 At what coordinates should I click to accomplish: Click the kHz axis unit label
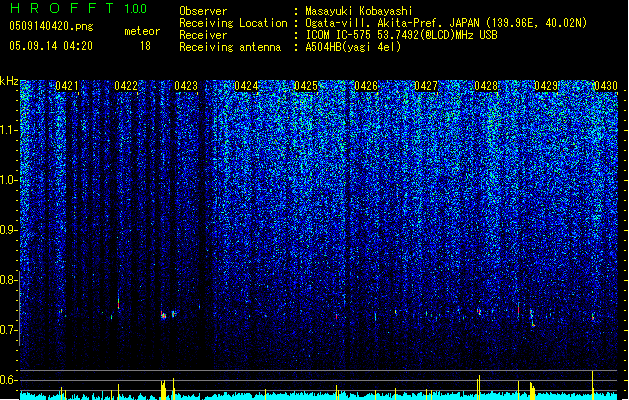click(9, 81)
